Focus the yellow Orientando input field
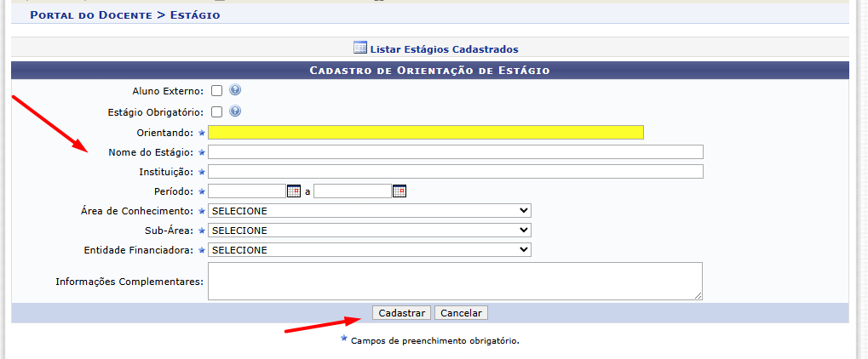Viewport: 868px width, 359px height. click(x=426, y=132)
